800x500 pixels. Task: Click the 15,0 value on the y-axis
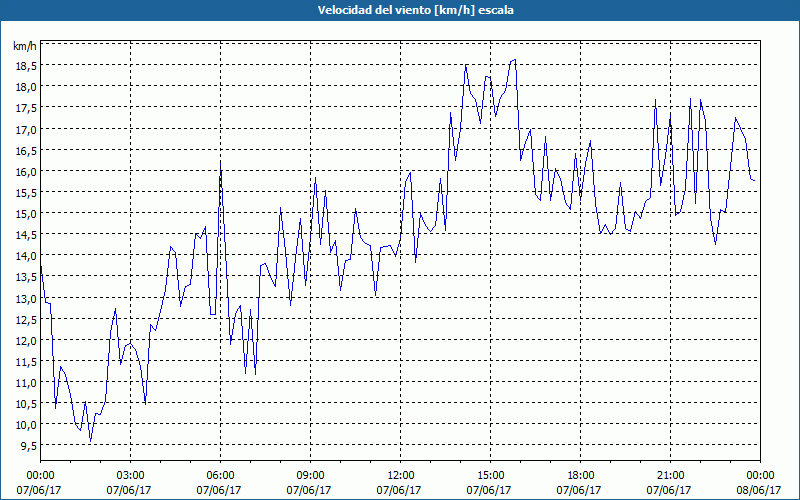(26, 214)
